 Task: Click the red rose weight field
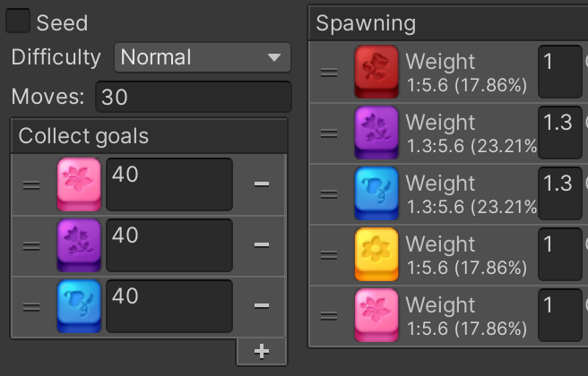tap(560, 72)
